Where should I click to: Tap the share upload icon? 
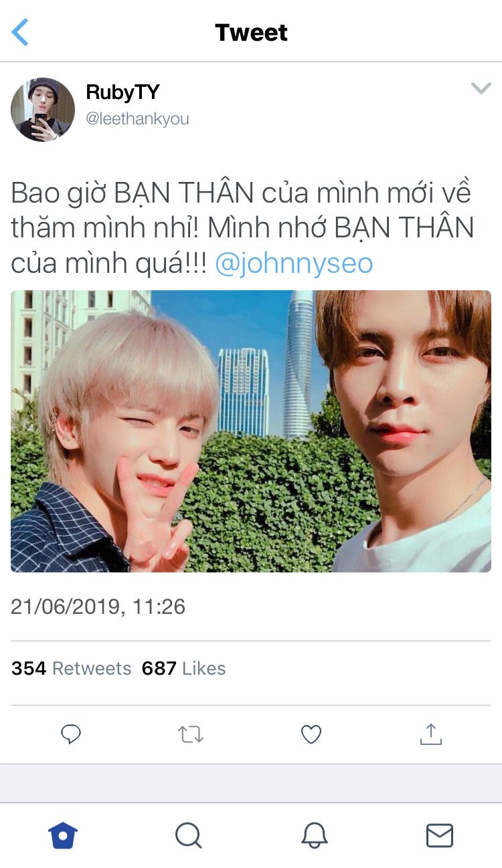point(431,734)
